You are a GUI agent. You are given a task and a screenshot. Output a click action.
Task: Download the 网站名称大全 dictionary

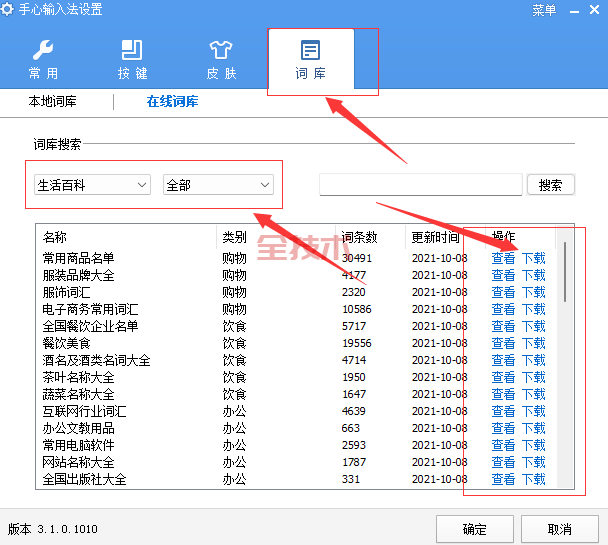click(534, 462)
